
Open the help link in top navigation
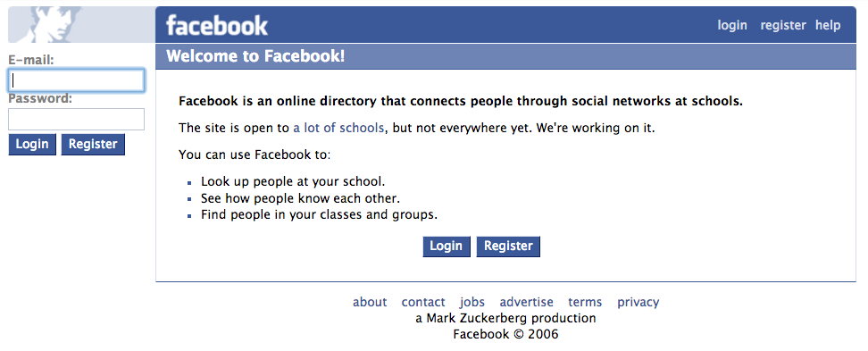click(x=828, y=25)
